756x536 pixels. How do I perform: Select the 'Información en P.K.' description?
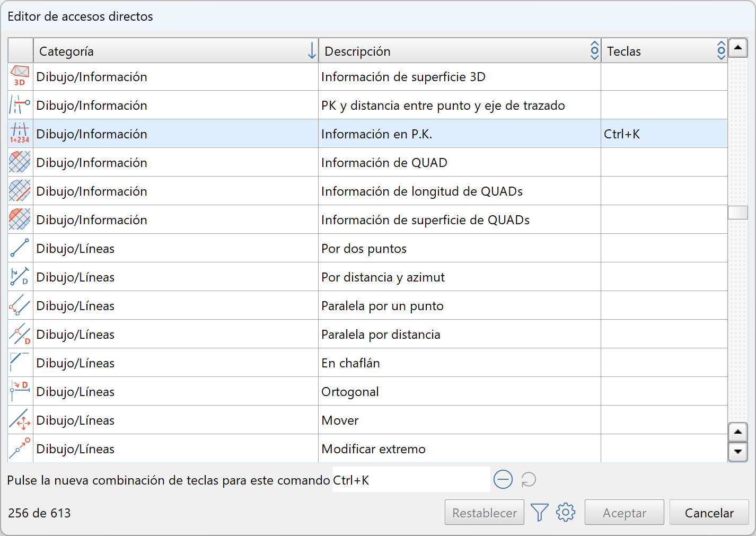click(x=377, y=134)
